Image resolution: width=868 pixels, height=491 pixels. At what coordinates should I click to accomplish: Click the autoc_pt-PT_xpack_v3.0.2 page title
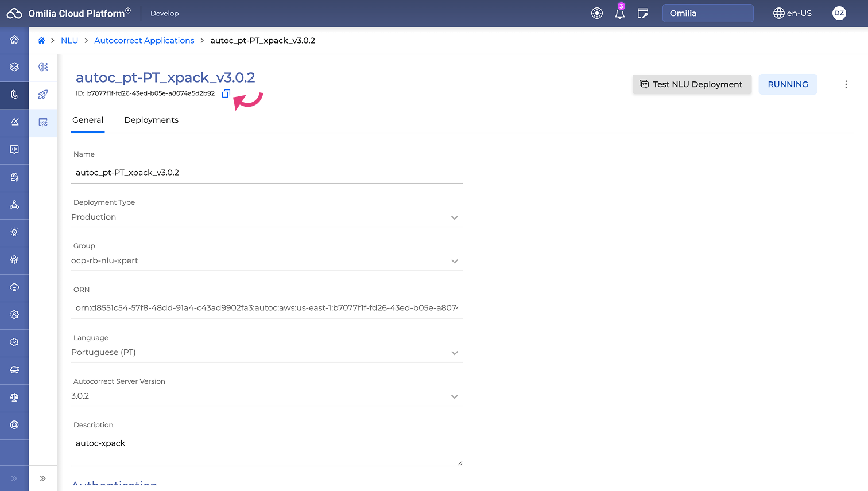pyautogui.click(x=165, y=77)
